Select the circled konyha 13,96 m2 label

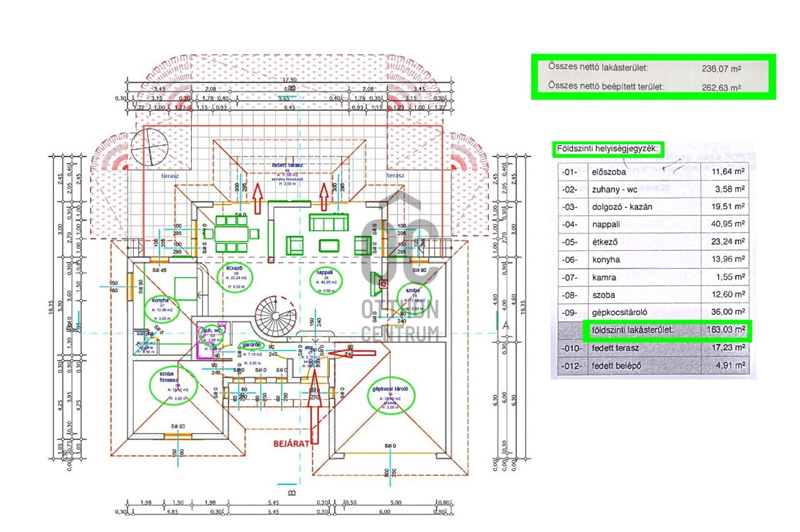click(x=161, y=307)
